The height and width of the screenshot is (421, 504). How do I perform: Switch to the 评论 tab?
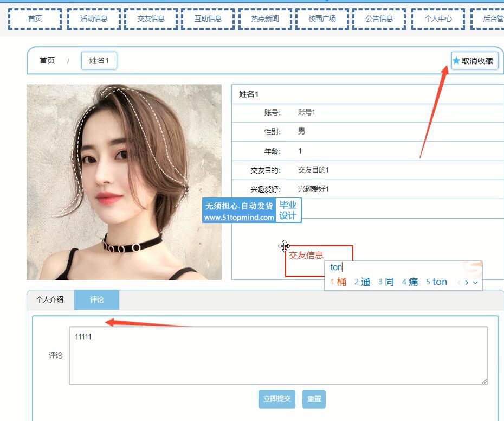pyautogui.click(x=97, y=299)
